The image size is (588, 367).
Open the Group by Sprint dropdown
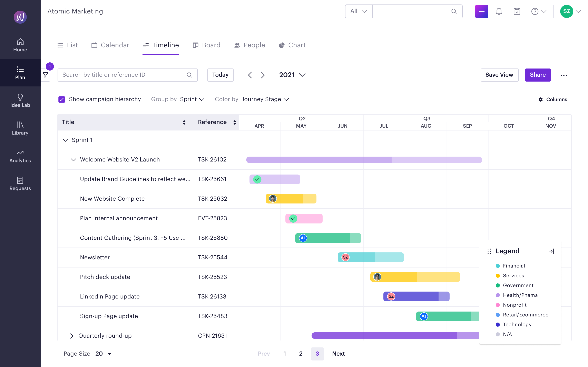click(192, 99)
